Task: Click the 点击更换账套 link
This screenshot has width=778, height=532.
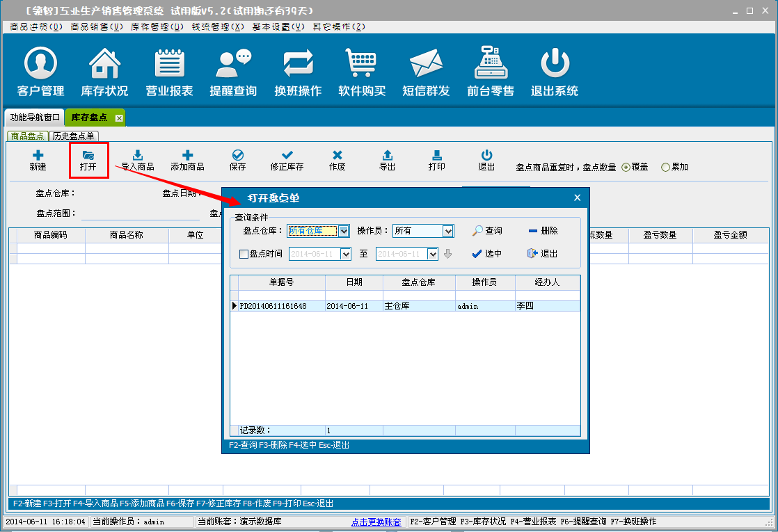Action: pyautogui.click(x=376, y=522)
